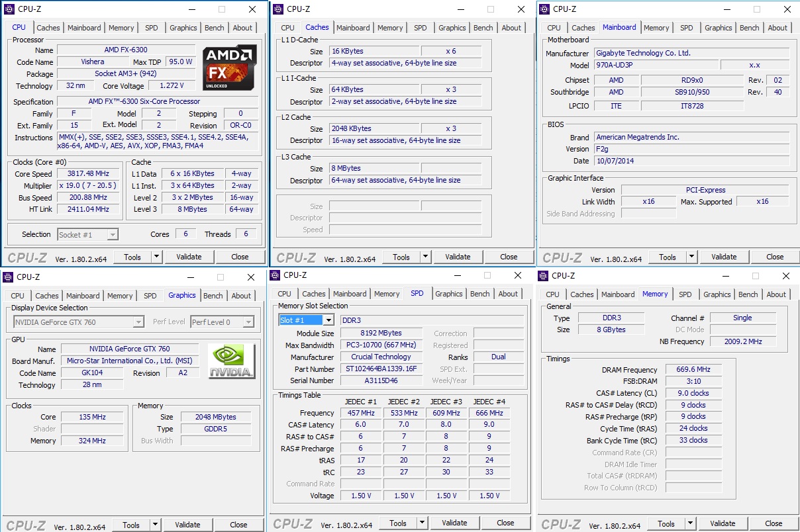Image resolution: width=800 pixels, height=532 pixels.
Task: Click the CPU-Z title icon of the window showing the CPU tab
Action: click(x=8, y=9)
